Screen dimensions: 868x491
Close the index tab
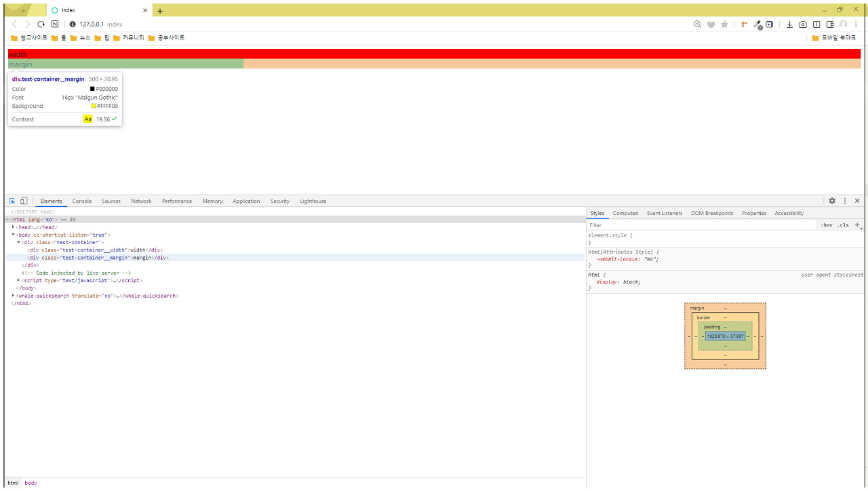point(145,10)
